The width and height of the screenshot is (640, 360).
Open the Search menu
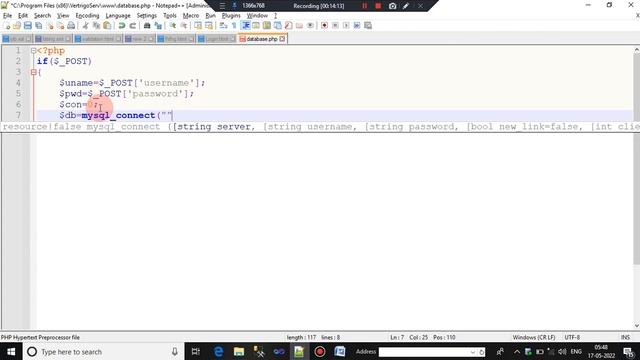click(42, 16)
